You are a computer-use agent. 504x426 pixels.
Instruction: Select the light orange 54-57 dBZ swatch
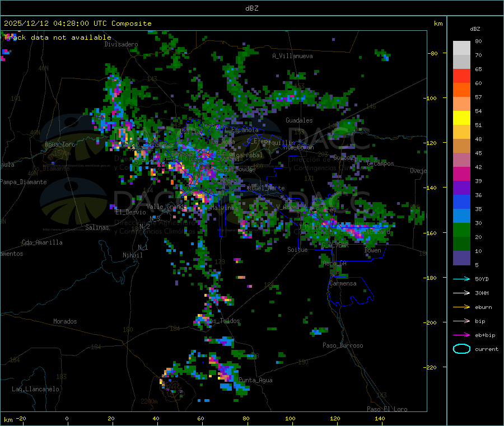coord(461,104)
